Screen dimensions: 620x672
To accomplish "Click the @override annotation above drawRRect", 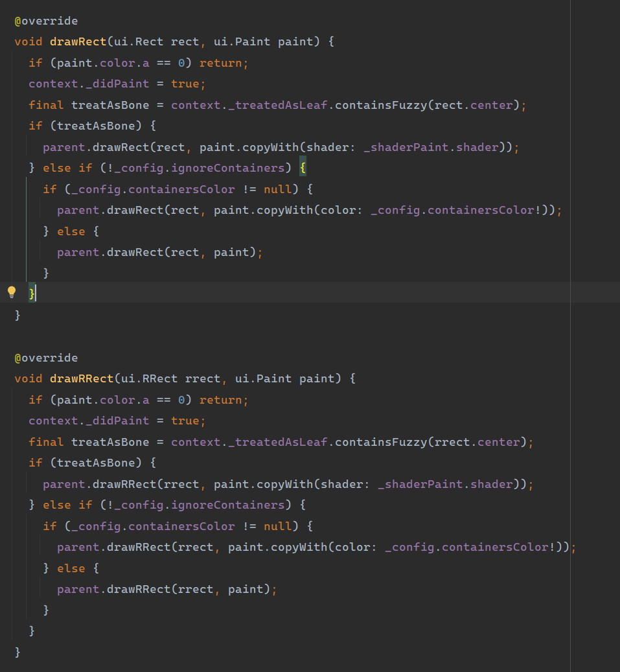I will coord(46,358).
